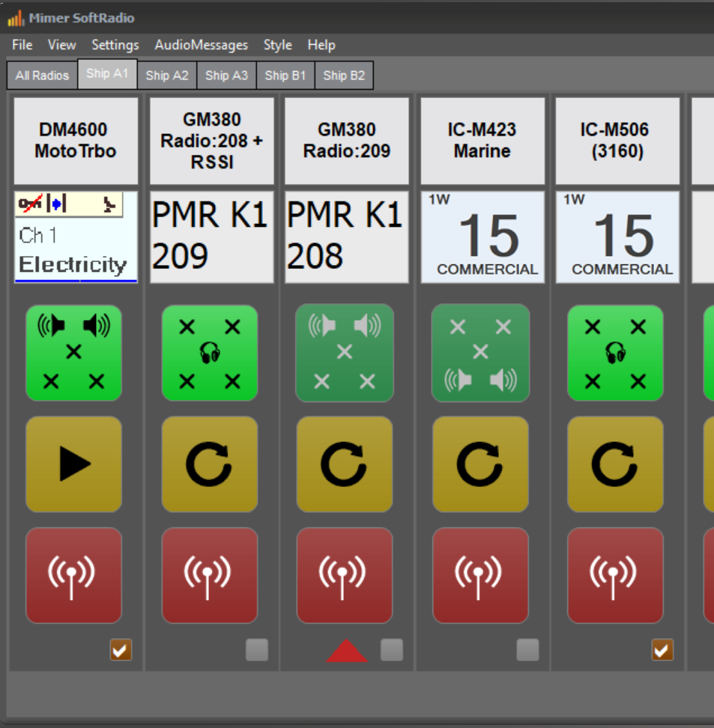Click the transmit button for IC-M423 Marine
The width and height of the screenshot is (714, 728).
point(480,575)
